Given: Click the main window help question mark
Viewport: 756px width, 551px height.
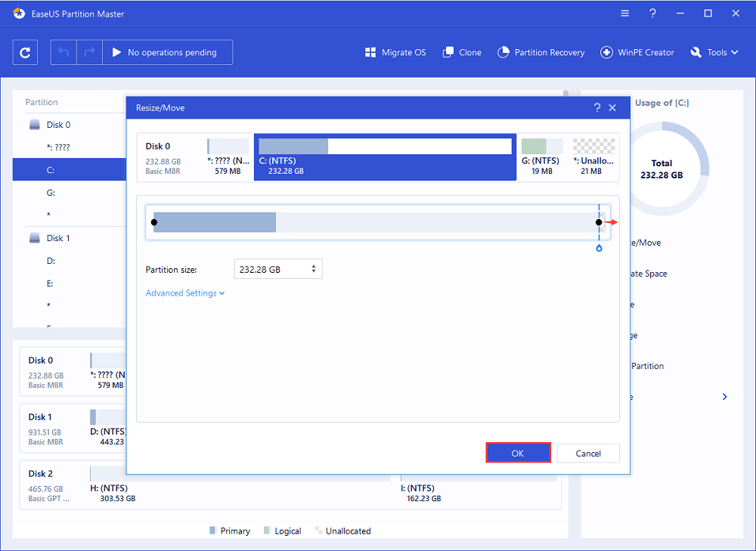Looking at the screenshot, I should (652, 14).
